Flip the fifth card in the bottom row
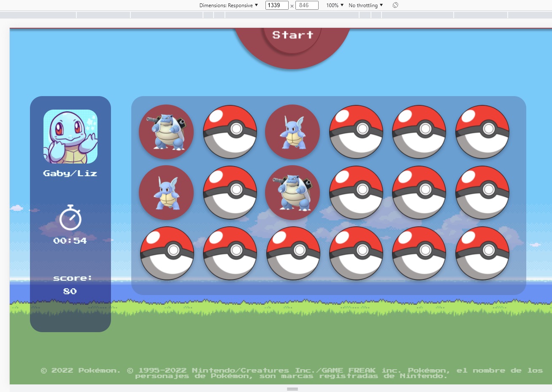Image resolution: width=552 pixels, height=392 pixels. pos(419,253)
